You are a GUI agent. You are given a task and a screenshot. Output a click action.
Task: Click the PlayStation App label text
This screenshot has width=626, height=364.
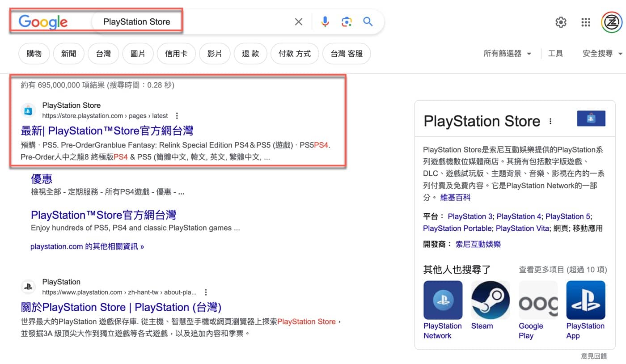tap(585, 331)
